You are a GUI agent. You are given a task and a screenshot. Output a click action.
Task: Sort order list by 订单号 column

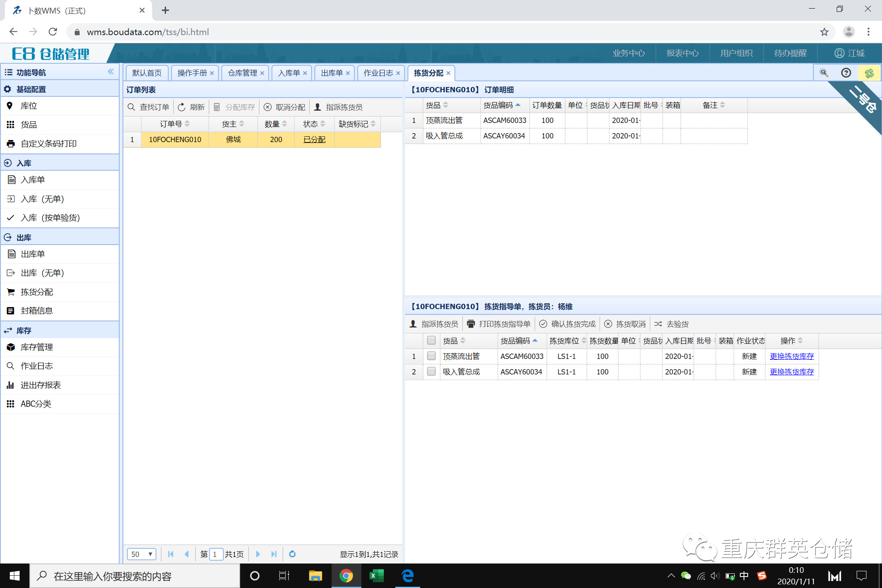click(x=175, y=124)
